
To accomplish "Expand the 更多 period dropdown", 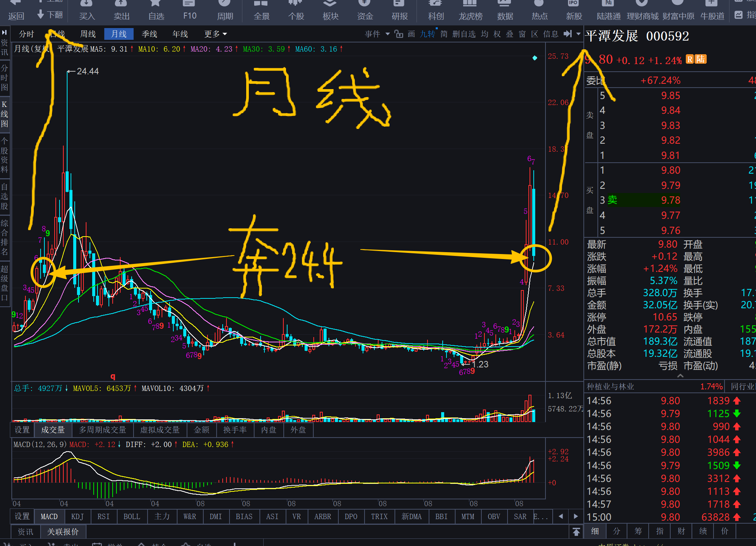I will click(x=215, y=34).
